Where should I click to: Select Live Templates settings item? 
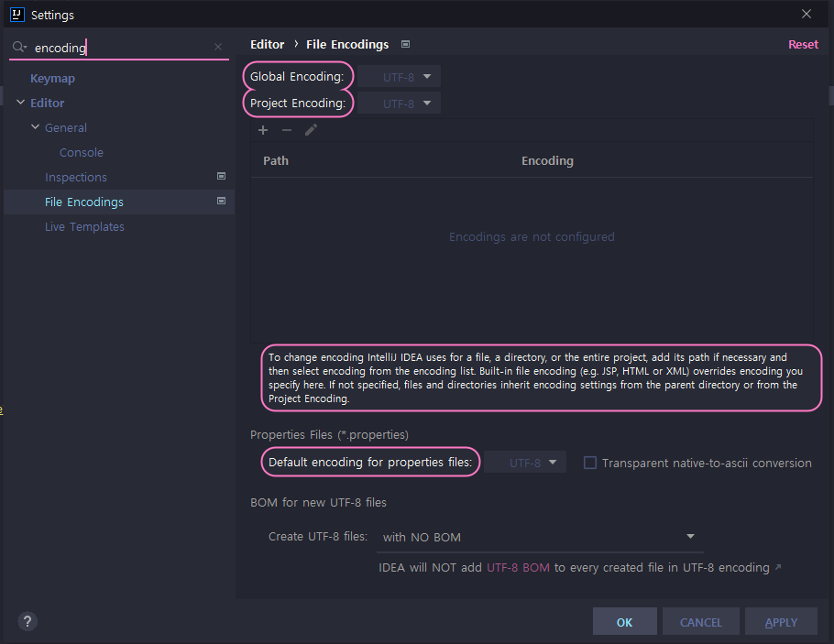tap(84, 226)
